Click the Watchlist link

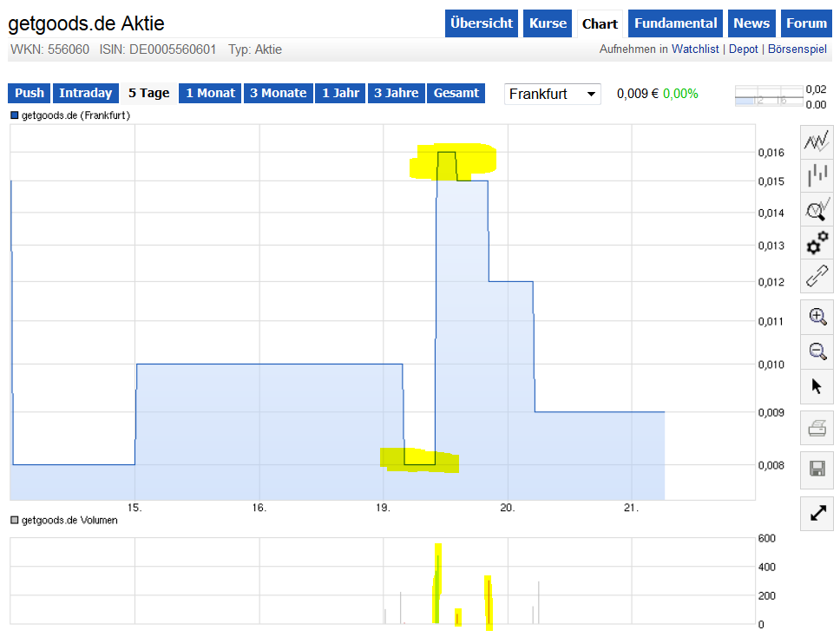tap(695, 49)
